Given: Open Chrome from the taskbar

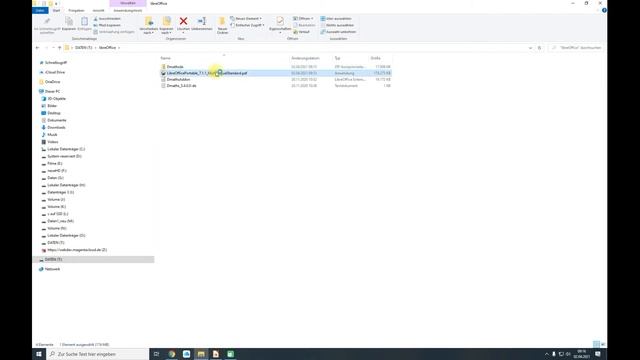Looking at the screenshot, I should tap(171, 354).
